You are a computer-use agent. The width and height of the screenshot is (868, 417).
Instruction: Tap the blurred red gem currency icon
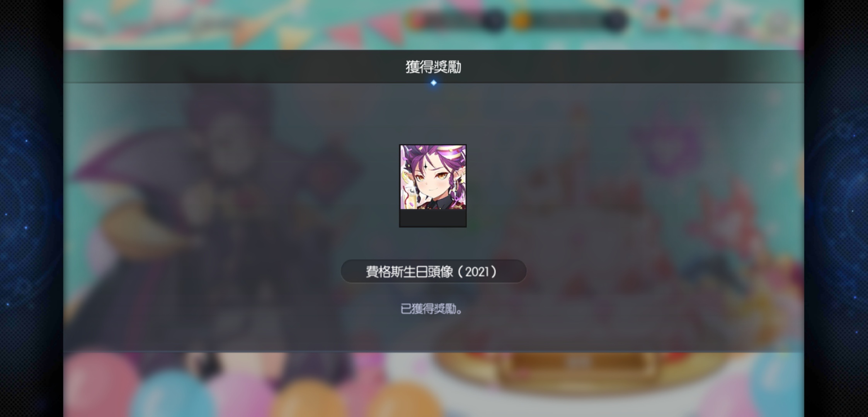(x=417, y=20)
